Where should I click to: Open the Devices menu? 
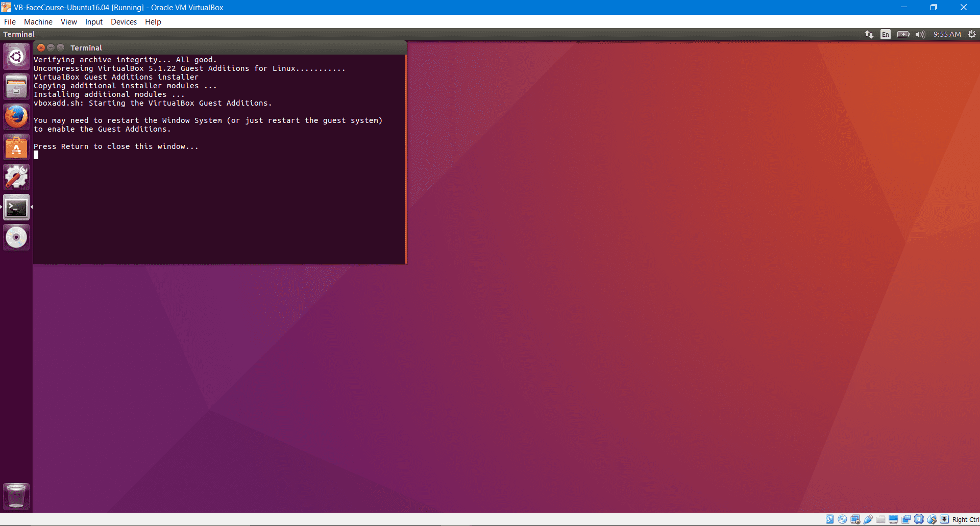[x=124, y=22]
